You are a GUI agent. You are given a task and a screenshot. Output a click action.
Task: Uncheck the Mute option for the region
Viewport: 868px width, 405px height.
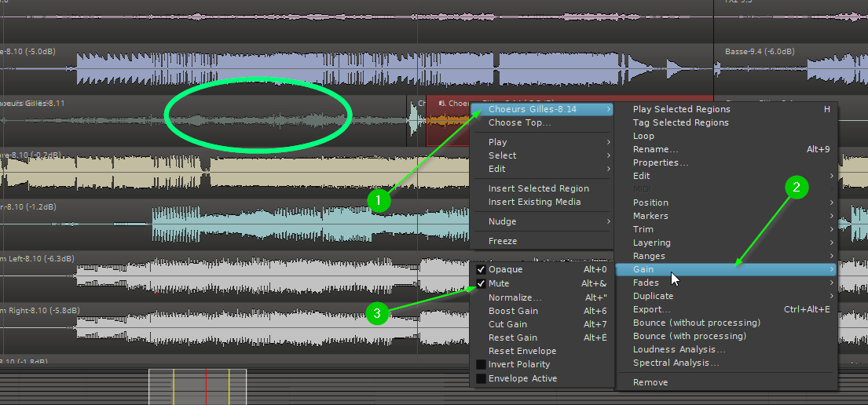(x=482, y=283)
